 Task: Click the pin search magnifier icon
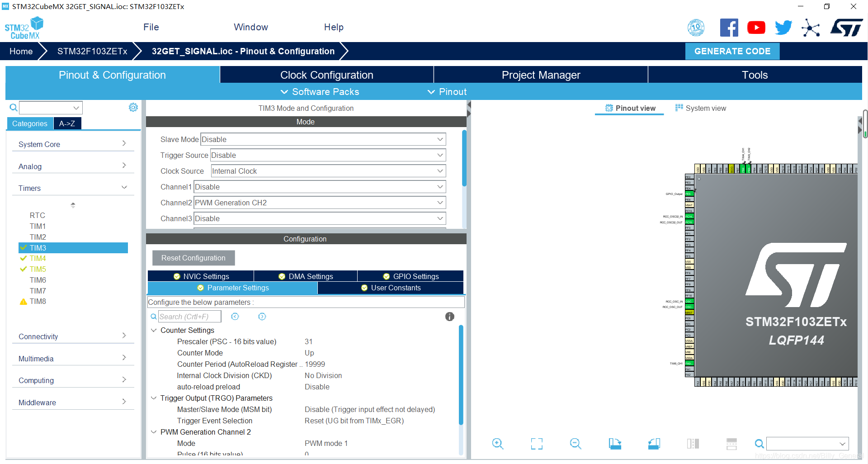pos(759,444)
